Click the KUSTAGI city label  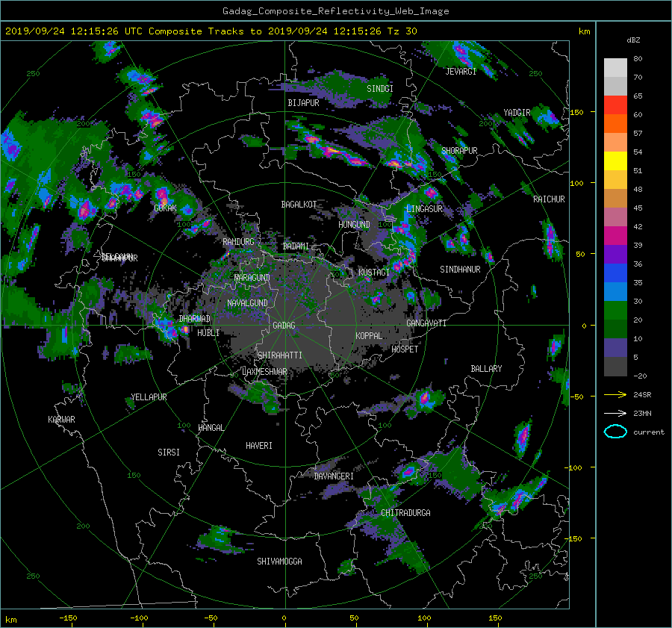point(374,273)
